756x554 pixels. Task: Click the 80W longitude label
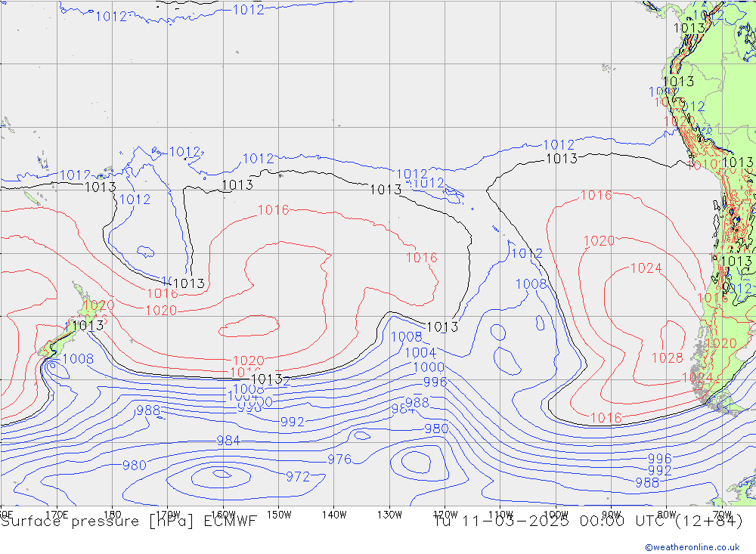(x=667, y=515)
